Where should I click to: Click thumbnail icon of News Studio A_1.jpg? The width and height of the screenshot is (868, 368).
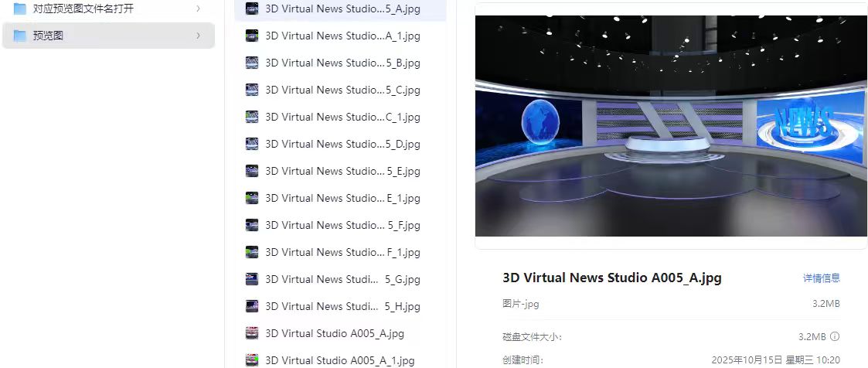click(x=252, y=36)
